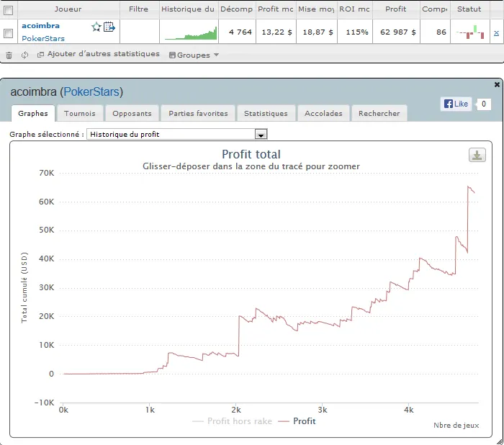Open the Graphe sélectionné dropdown arrow
This screenshot has height=445, width=504.
pyautogui.click(x=261, y=135)
